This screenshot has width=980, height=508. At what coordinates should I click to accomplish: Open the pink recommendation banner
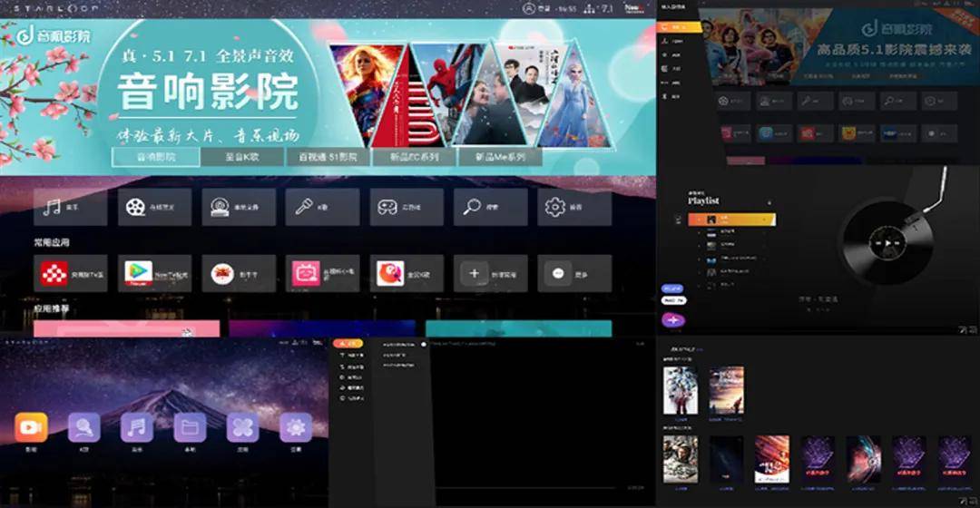click(x=127, y=328)
